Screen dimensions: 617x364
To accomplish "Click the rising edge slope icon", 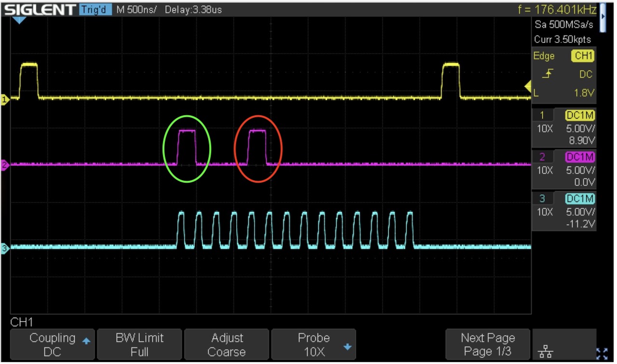I will [x=549, y=74].
